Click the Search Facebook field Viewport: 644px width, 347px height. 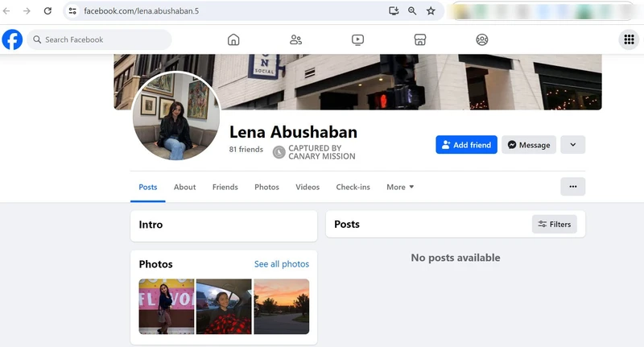coord(99,39)
